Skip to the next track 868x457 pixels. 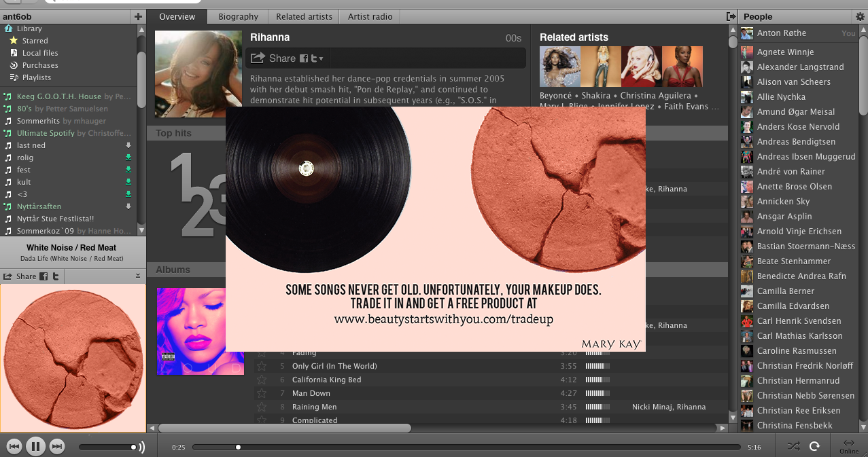click(57, 446)
